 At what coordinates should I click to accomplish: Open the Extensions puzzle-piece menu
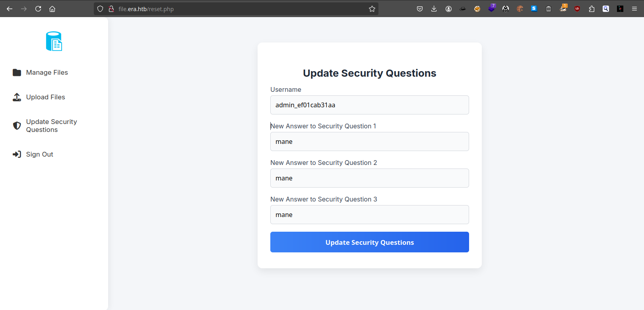pyautogui.click(x=592, y=9)
